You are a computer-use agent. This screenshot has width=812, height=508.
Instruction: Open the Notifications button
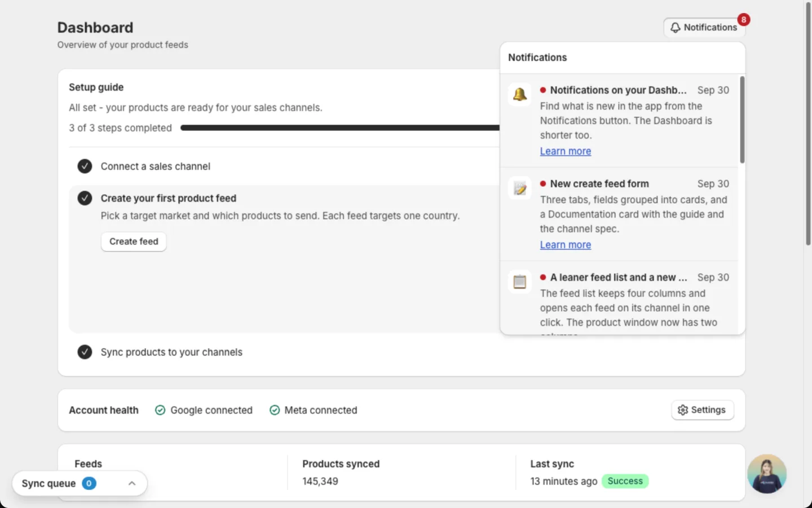[x=704, y=27]
